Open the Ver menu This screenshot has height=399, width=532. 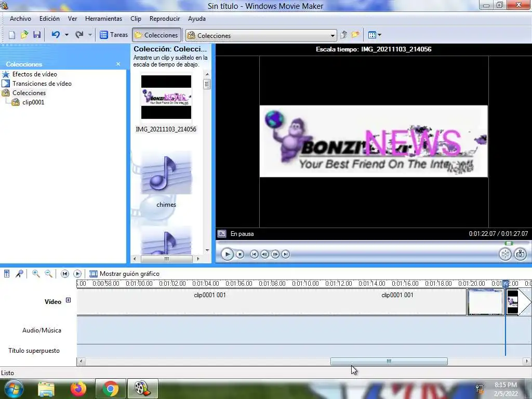(73, 19)
